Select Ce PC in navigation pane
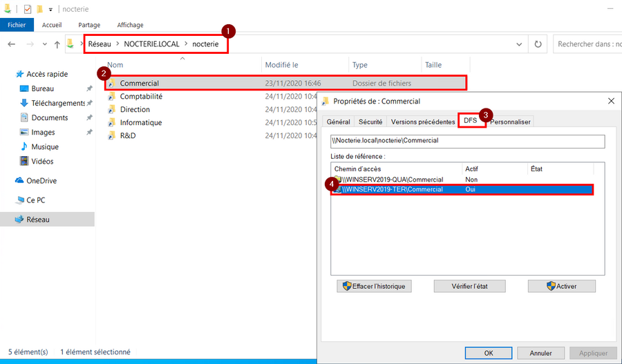622x364 pixels. (36, 200)
